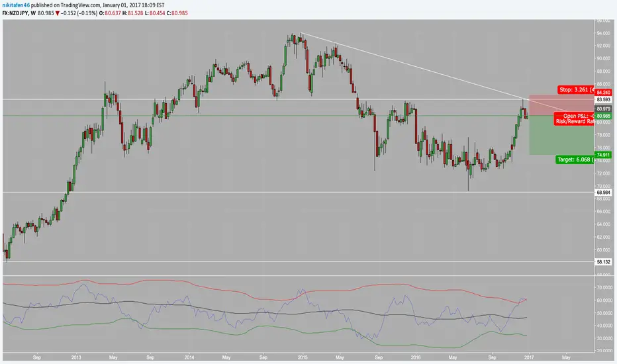Select the close value C:80.985
617x364 pixels.
pyautogui.click(x=177, y=13)
